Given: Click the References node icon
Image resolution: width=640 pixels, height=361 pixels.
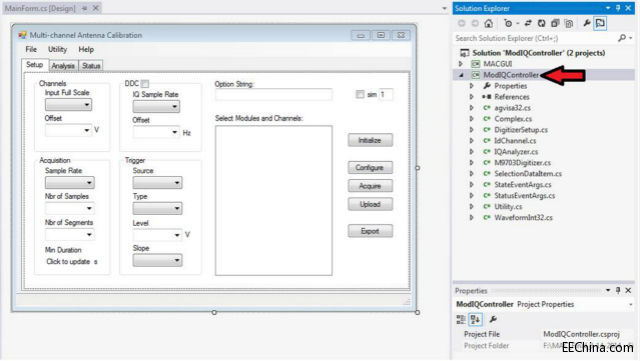Looking at the screenshot, I should coord(487,97).
